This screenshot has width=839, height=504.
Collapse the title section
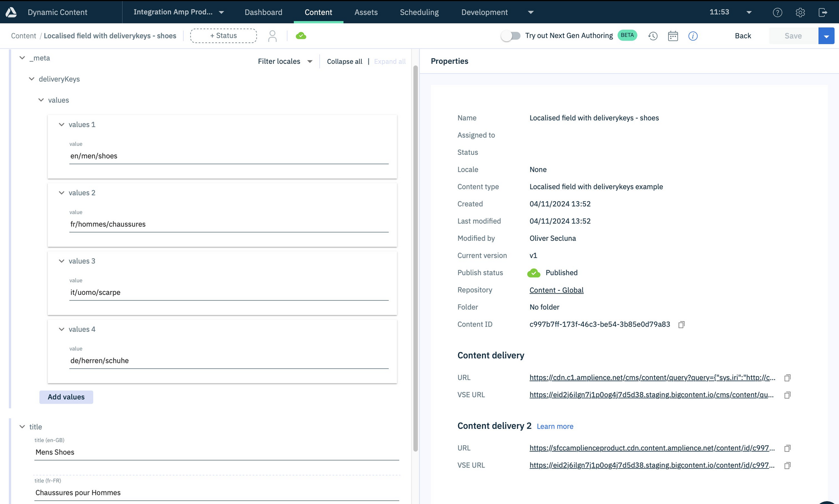point(22,427)
